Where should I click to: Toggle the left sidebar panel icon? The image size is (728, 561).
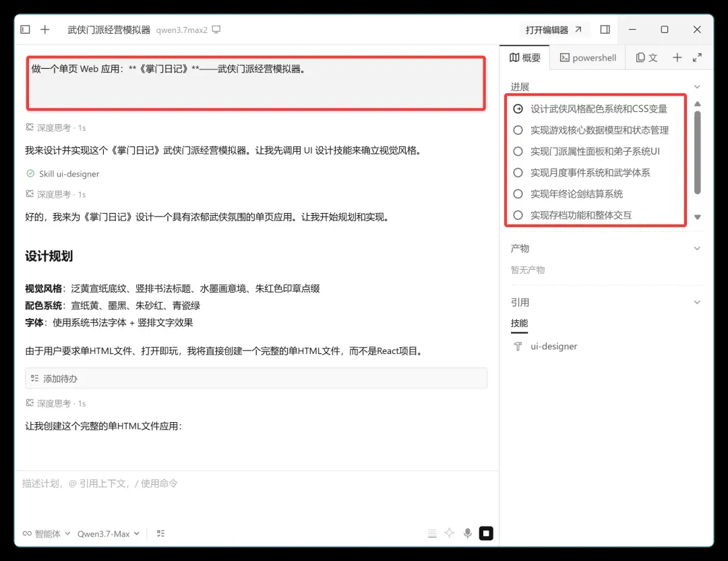click(x=25, y=30)
